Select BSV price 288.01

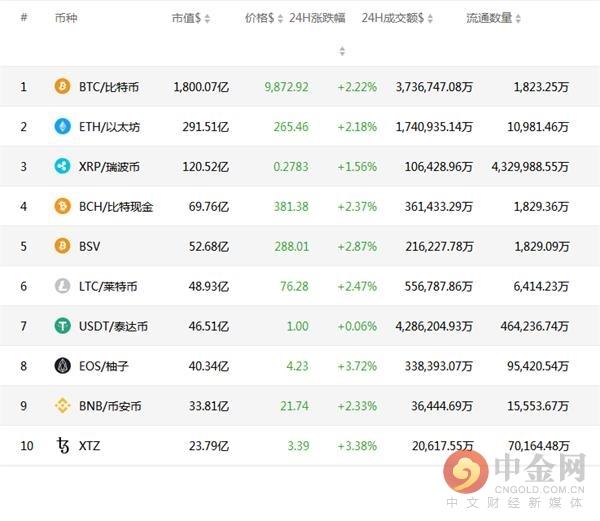[x=292, y=246]
